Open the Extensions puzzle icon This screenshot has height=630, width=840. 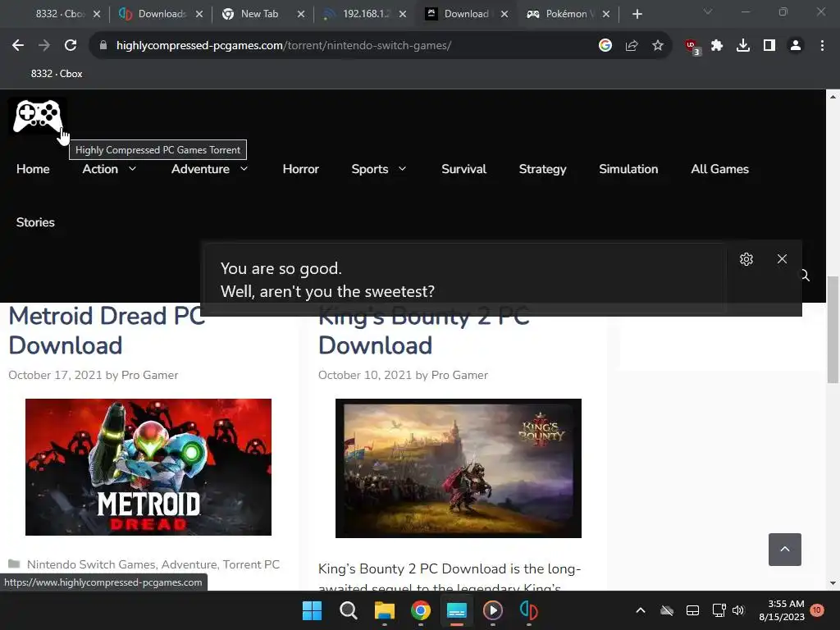coord(717,46)
